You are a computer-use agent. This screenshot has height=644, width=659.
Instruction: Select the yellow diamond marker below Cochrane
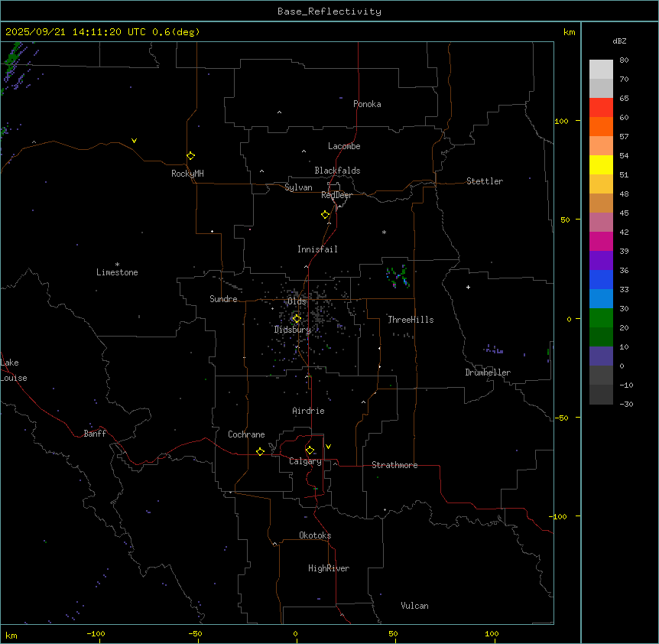point(260,452)
